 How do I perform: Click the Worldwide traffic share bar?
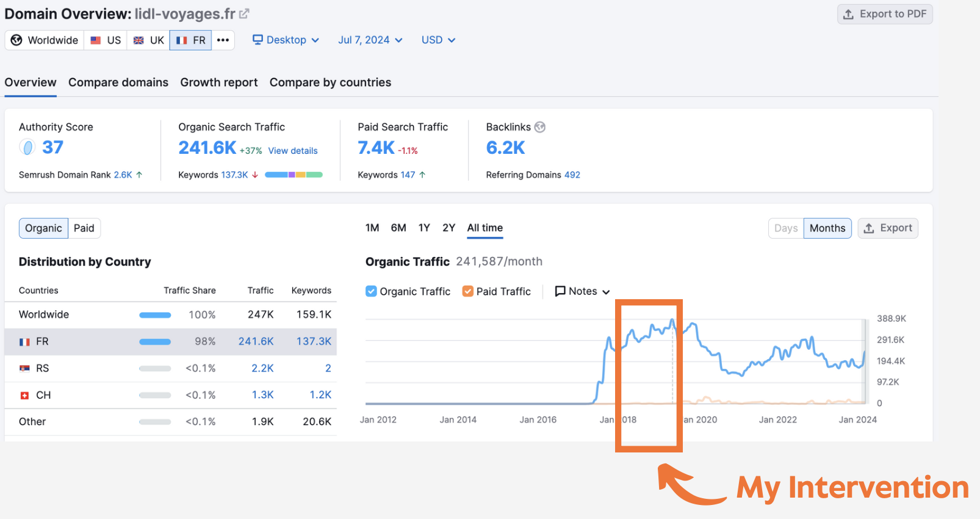[155, 315]
